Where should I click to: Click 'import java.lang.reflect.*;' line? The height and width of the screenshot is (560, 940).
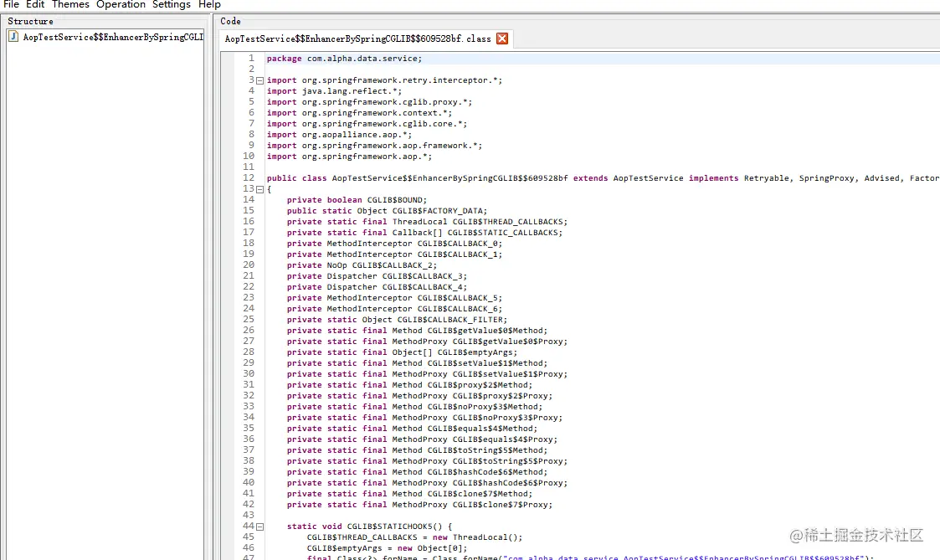tap(334, 91)
